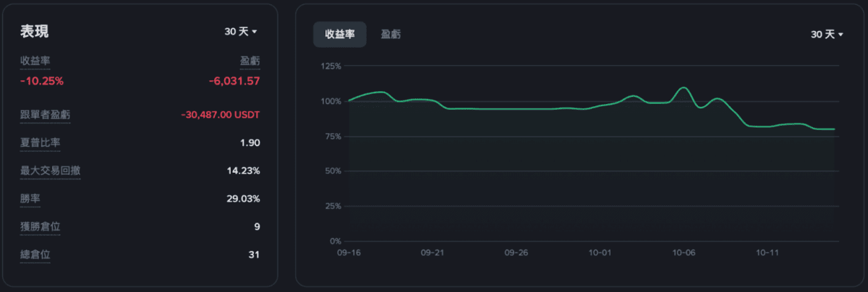The image size is (868, 292).
Task: Click the 最大交易回撤 label
Action: [x=51, y=171]
